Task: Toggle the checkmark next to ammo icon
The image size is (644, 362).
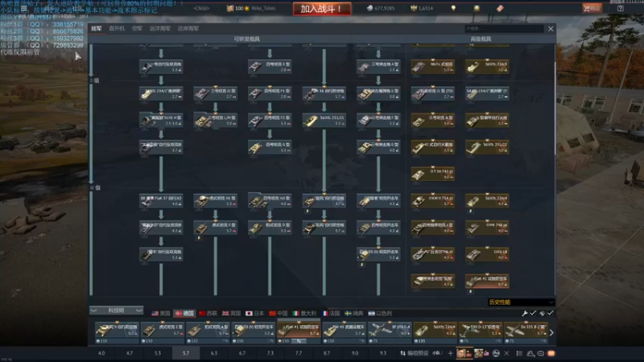Action: click(x=551, y=313)
